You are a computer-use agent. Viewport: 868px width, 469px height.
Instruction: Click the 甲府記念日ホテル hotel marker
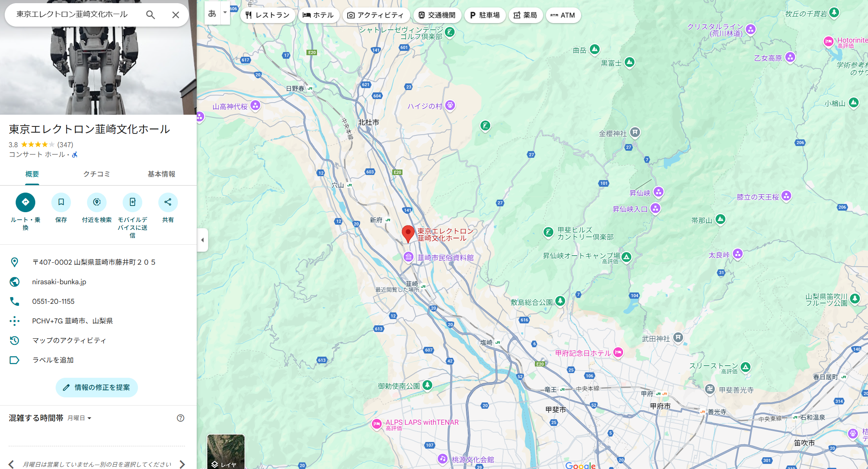pyautogui.click(x=618, y=352)
